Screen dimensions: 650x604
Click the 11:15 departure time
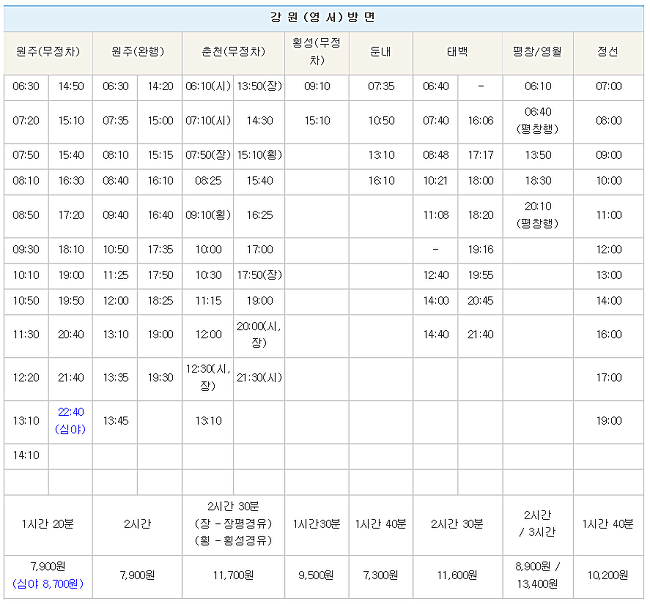(208, 301)
